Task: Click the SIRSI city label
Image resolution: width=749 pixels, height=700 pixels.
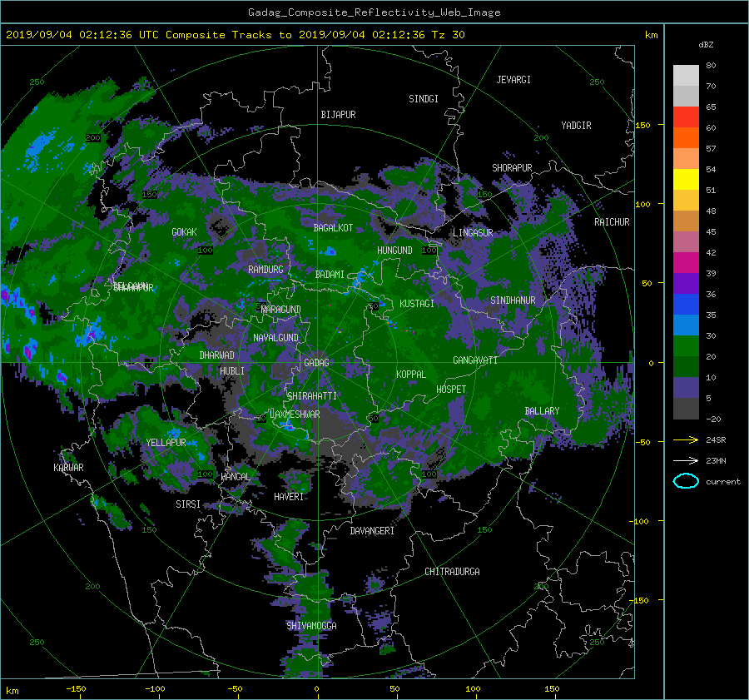Action: pyautogui.click(x=188, y=504)
